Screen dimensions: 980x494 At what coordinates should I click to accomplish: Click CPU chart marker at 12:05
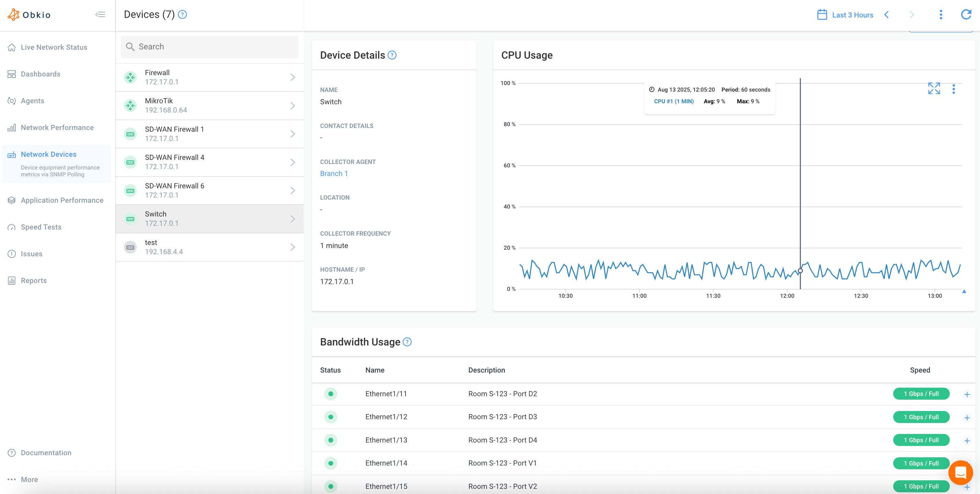800,271
